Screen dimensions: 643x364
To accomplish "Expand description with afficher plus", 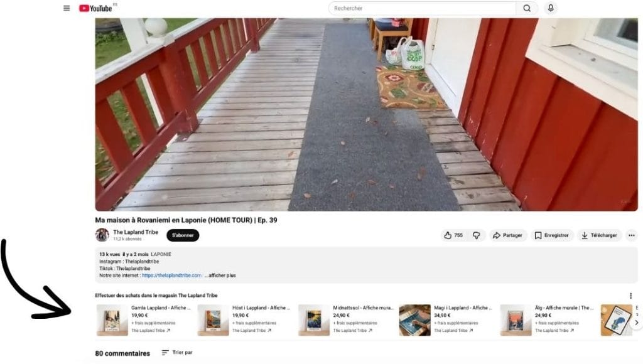I will (220, 276).
